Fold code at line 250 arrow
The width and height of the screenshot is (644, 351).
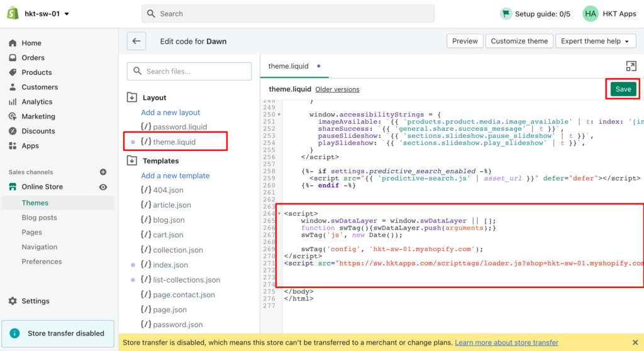(x=279, y=114)
